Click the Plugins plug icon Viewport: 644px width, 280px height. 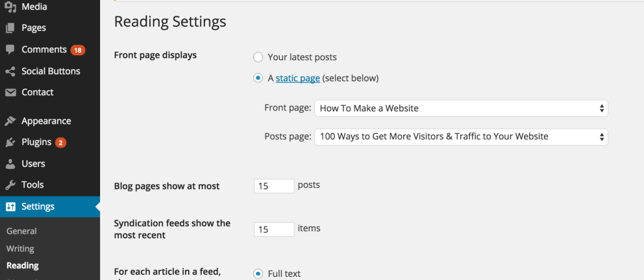[10, 143]
